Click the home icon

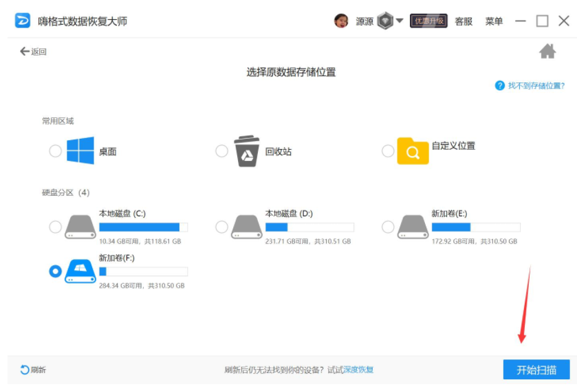(547, 52)
